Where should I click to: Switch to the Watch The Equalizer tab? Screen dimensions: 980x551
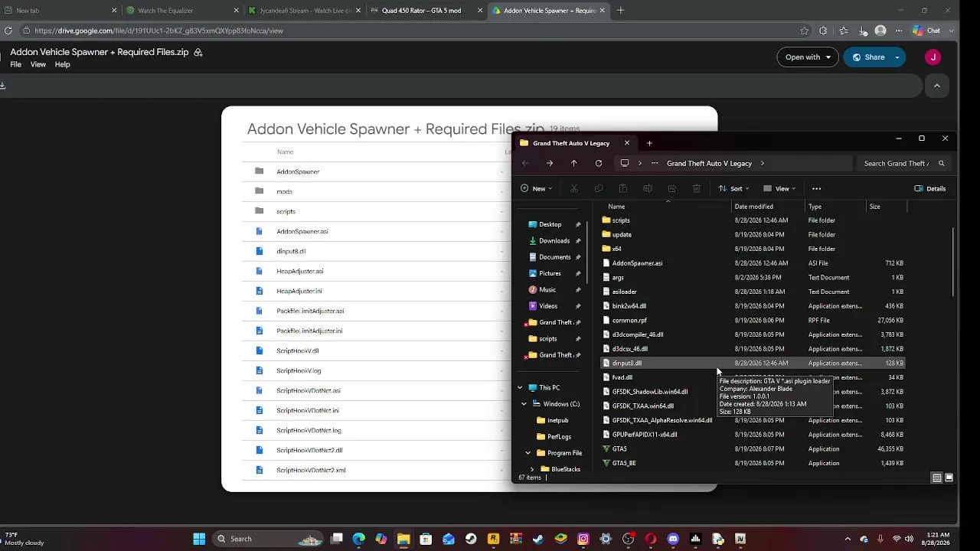click(181, 11)
